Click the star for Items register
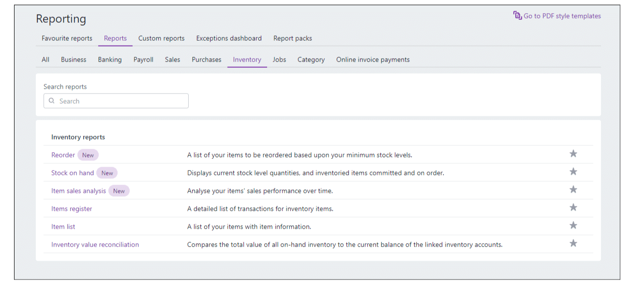Viewport: 644px width, 295px height. [x=573, y=207]
